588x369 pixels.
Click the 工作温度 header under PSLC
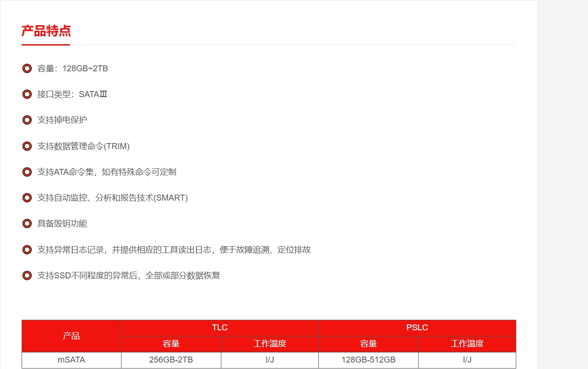467,344
